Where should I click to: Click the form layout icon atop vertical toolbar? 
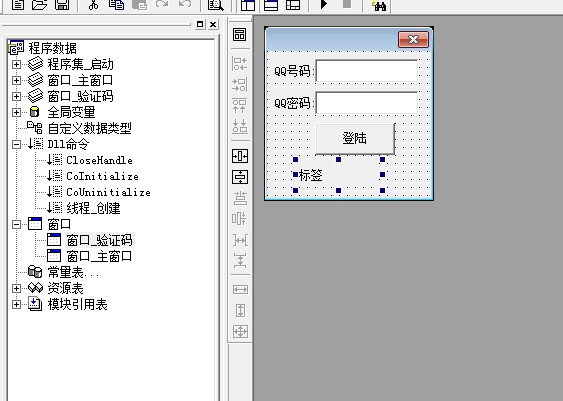click(240, 34)
